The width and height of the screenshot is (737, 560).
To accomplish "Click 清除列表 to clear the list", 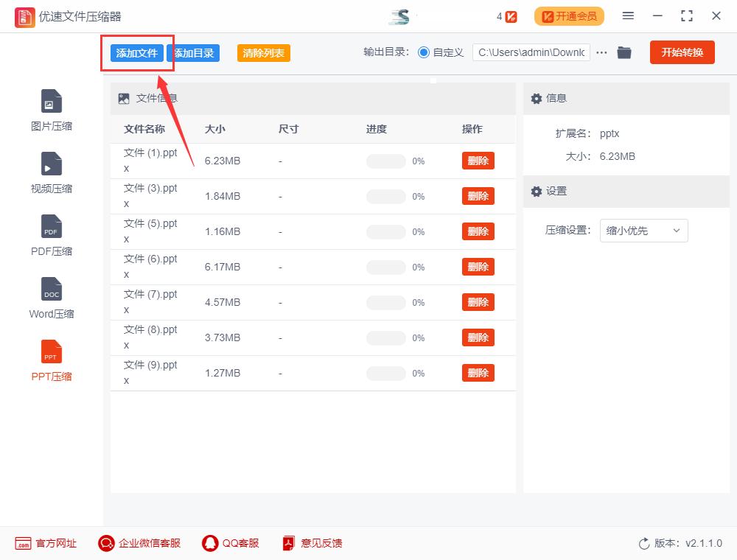I will point(263,53).
